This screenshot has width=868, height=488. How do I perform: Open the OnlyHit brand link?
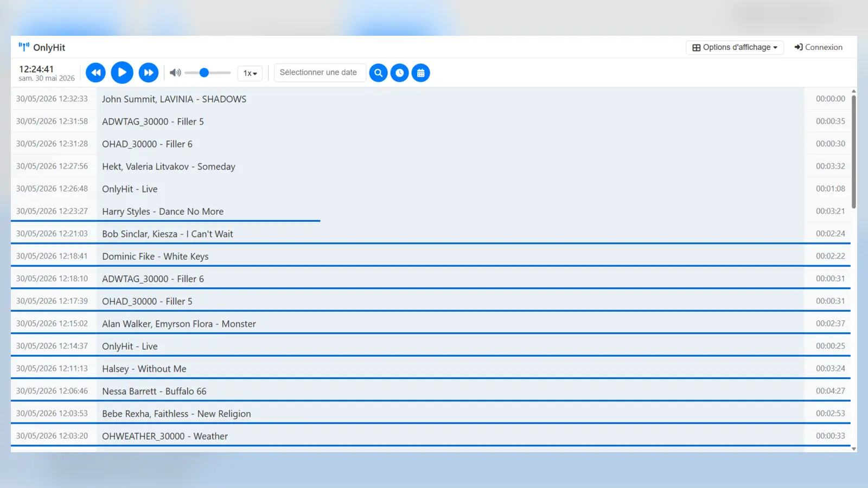tap(42, 47)
